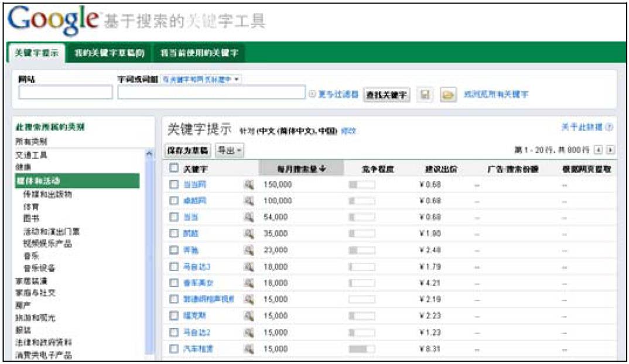Expand the 更多过滤器 filter options
629x364 pixels.
(x=334, y=94)
